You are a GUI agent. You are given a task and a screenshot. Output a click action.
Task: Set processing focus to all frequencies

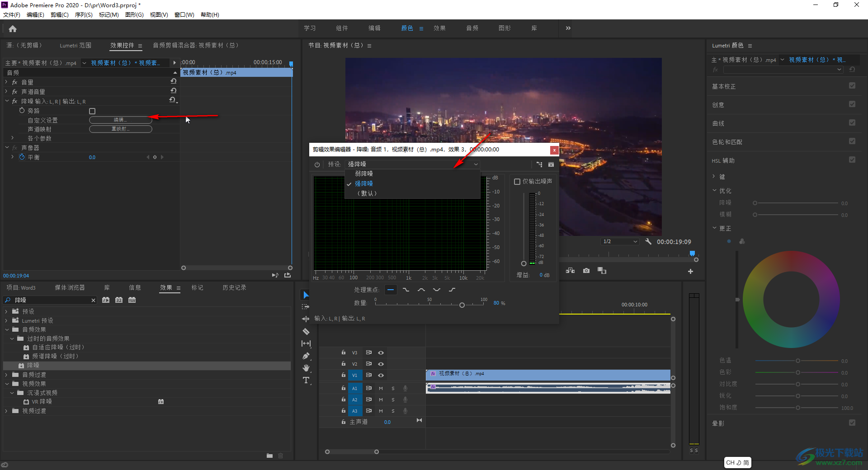(x=391, y=290)
